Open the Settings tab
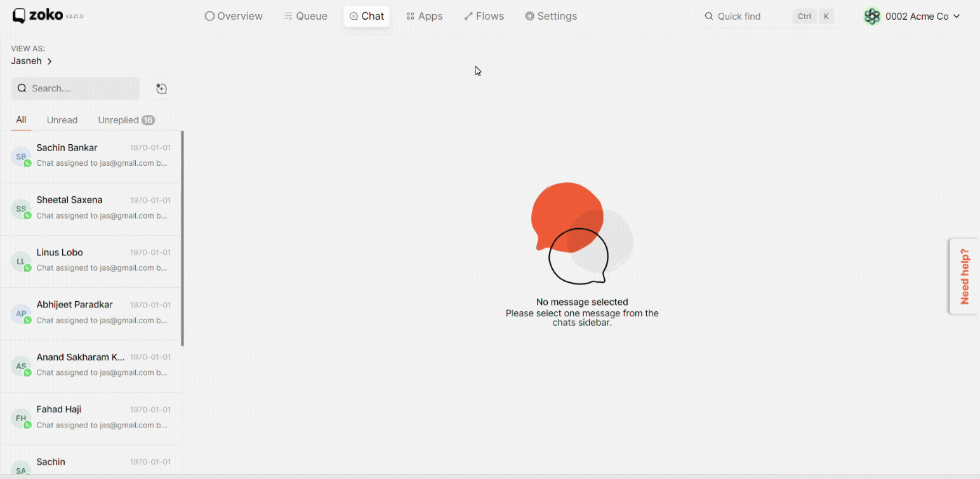This screenshot has width=980, height=479. tap(551, 17)
